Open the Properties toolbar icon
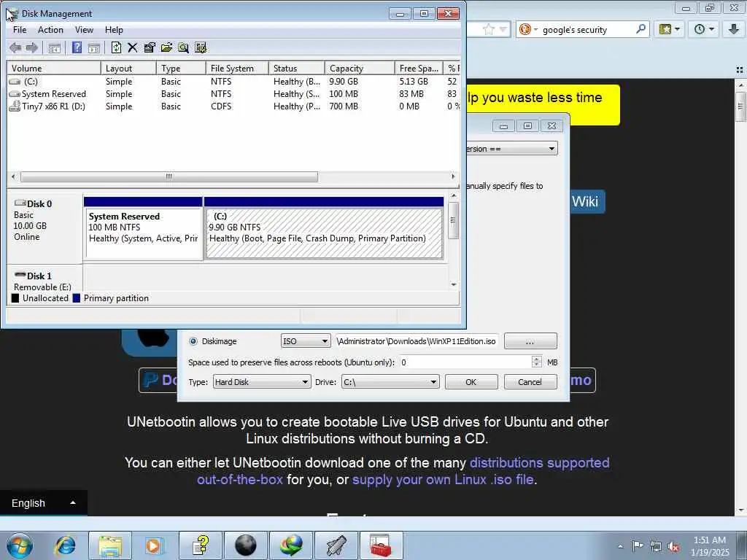The width and height of the screenshot is (747, 560). pos(150,47)
